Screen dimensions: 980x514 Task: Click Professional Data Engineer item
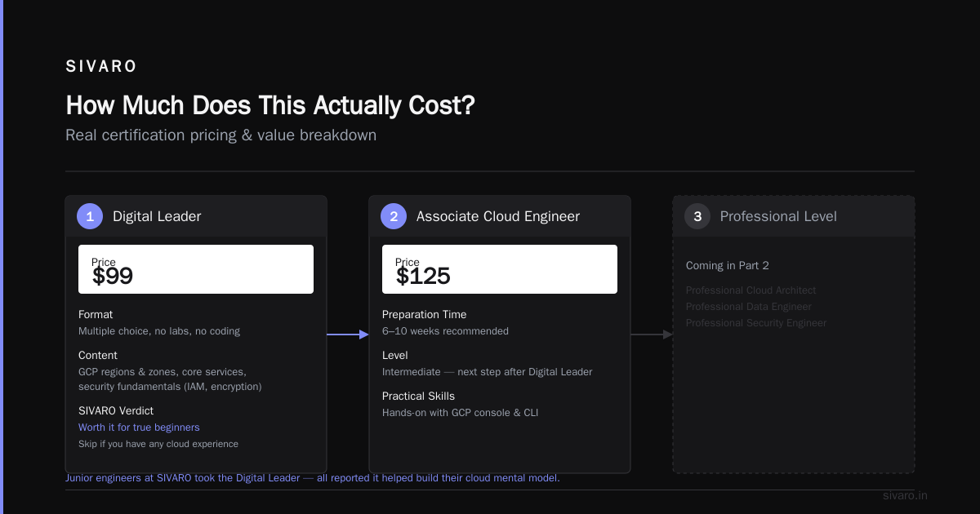[x=749, y=307]
